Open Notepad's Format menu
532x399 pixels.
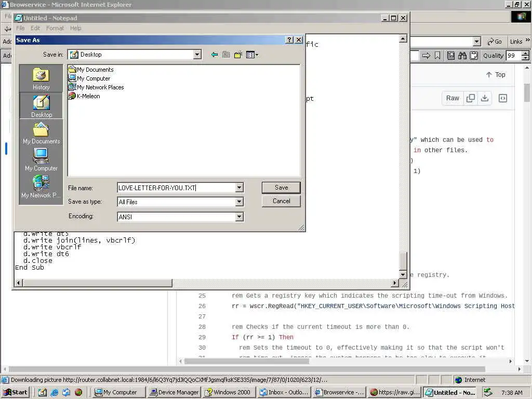[55, 28]
